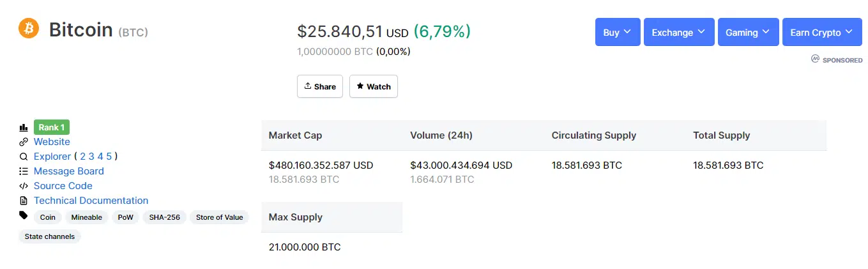This screenshot has height=269, width=868.
Task: Click the orange Bitcoin logo icon
Action: pyautogui.click(x=29, y=29)
